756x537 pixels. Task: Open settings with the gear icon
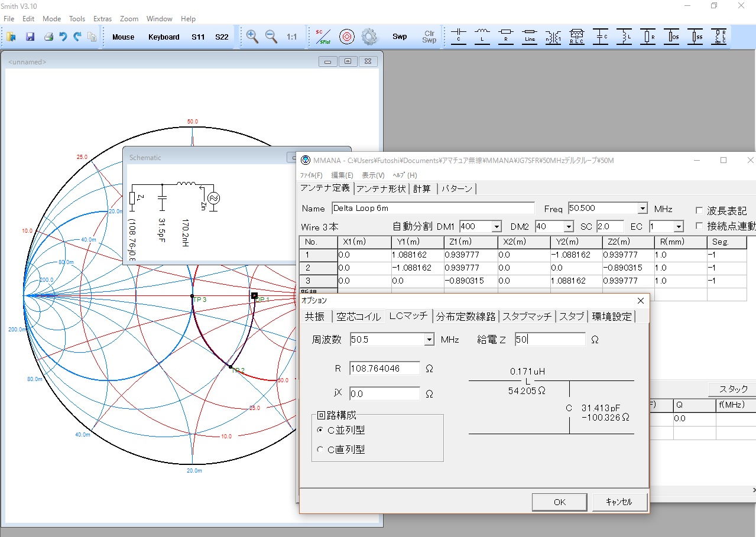click(x=369, y=37)
